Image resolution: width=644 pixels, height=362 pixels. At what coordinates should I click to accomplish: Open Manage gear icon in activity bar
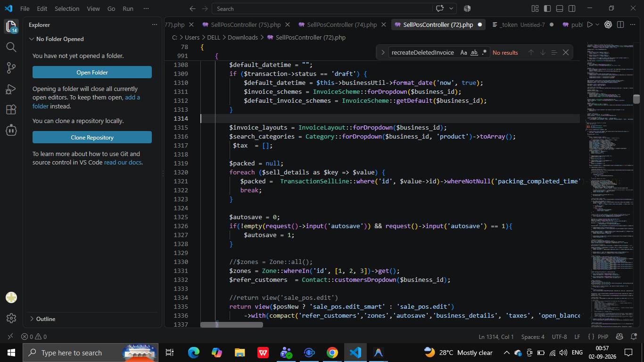coord(11,319)
